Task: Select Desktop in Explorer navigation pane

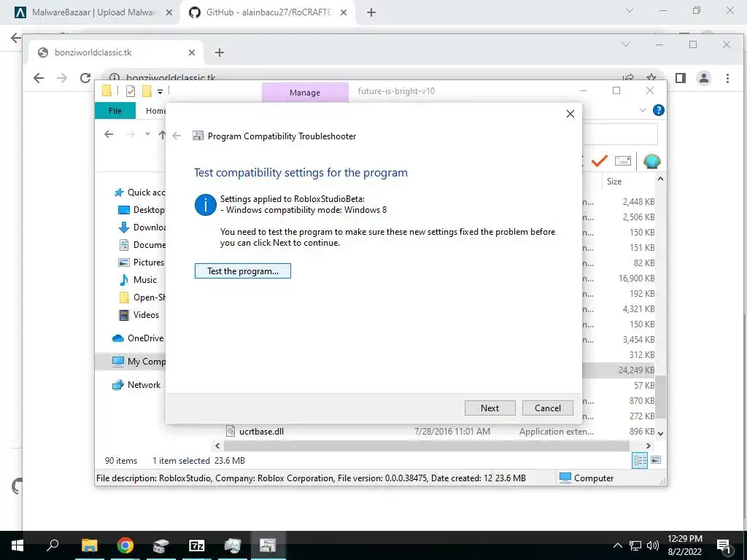Action: point(141,210)
